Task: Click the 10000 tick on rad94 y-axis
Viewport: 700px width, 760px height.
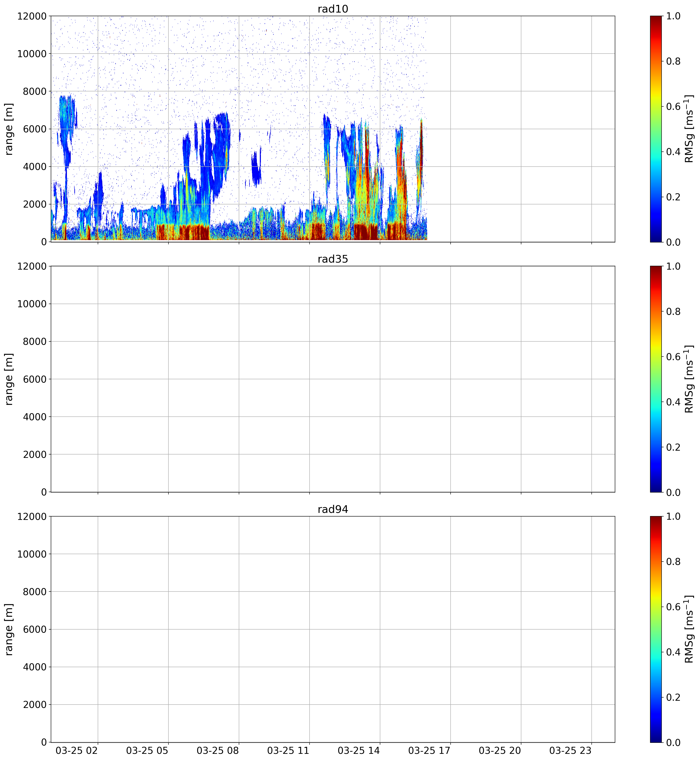Action: 32,554
